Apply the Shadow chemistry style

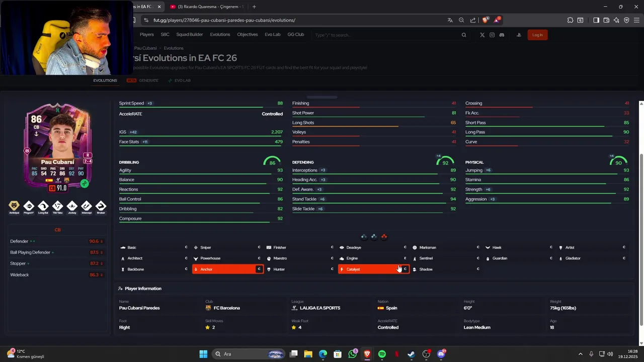pos(446,269)
